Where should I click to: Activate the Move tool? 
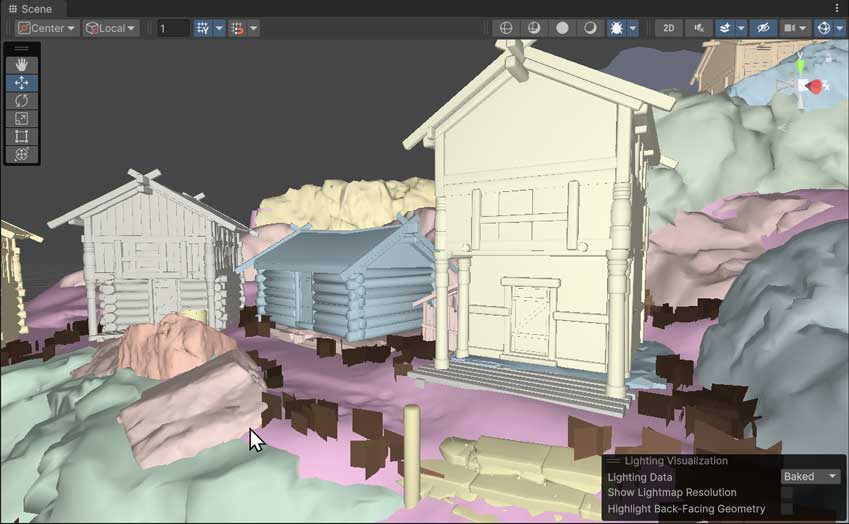[22, 83]
